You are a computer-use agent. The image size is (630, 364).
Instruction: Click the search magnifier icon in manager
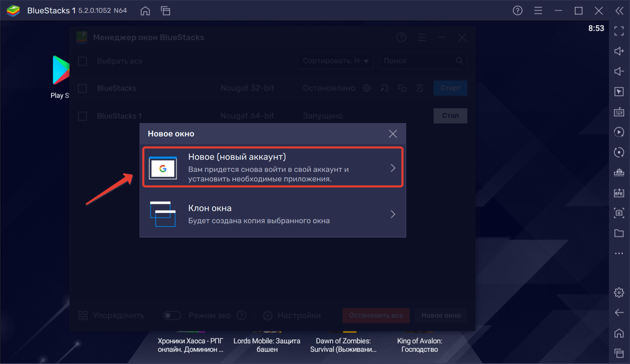pos(459,61)
